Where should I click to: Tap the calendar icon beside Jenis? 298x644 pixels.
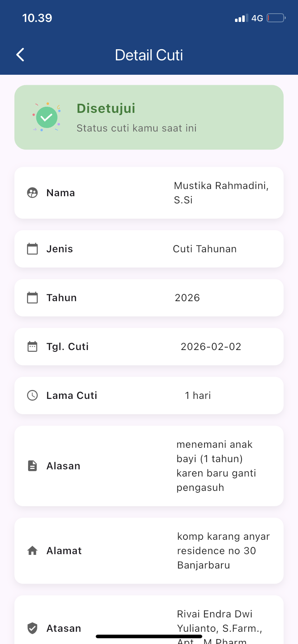[32, 249]
